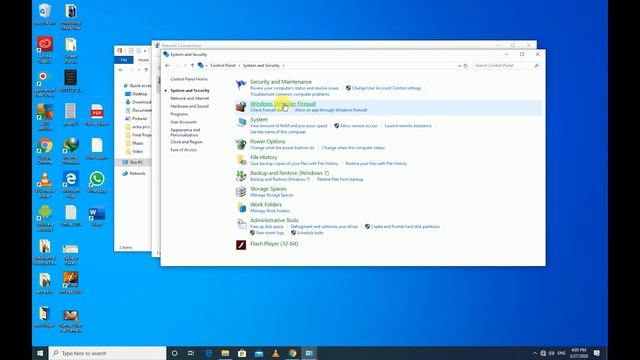Open the File History icon
The width and height of the screenshot is (640, 360).
click(241, 160)
